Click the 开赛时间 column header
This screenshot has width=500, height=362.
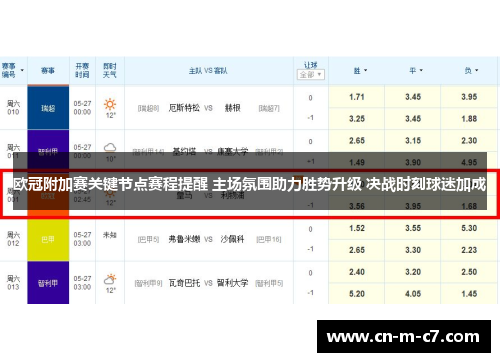(x=82, y=70)
